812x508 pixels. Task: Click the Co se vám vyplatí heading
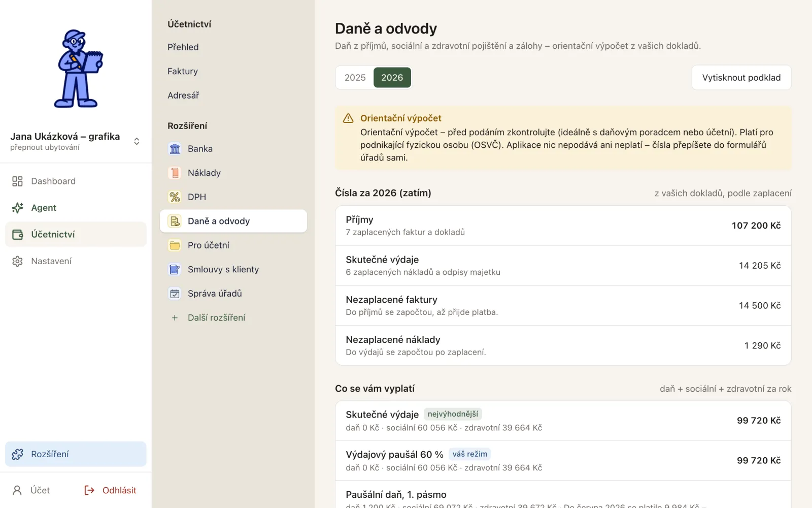[x=375, y=389]
